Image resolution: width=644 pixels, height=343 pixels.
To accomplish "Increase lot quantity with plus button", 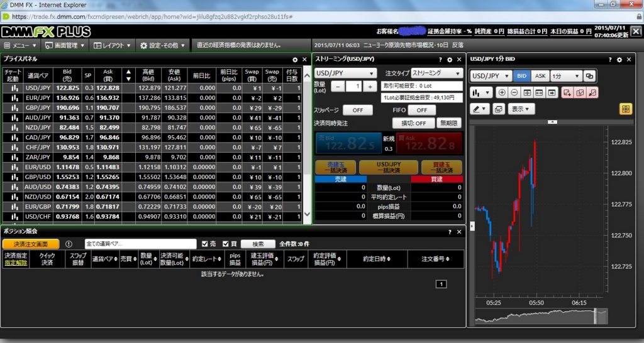I will tap(370, 87).
